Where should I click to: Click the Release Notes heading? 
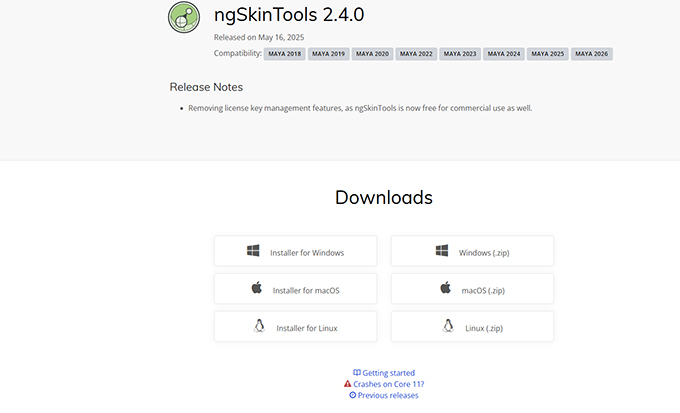[206, 87]
